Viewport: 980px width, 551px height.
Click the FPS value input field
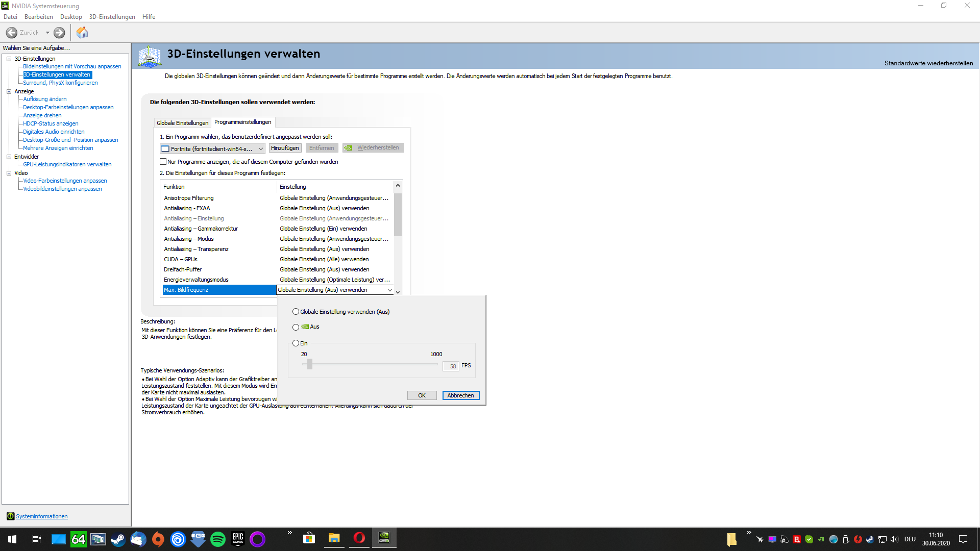(x=451, y=366)
